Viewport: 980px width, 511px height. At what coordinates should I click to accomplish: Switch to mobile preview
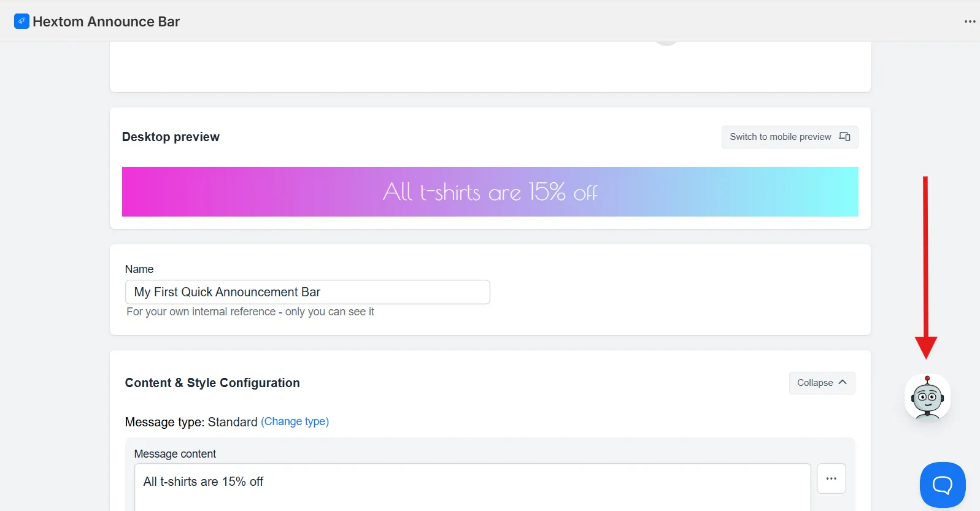tap(789, 137)
